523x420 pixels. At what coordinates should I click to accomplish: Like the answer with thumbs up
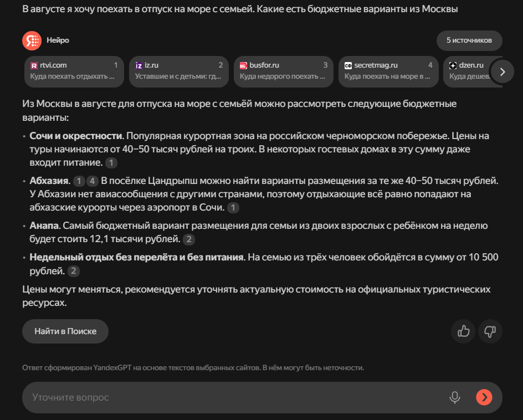click(464, 331)
